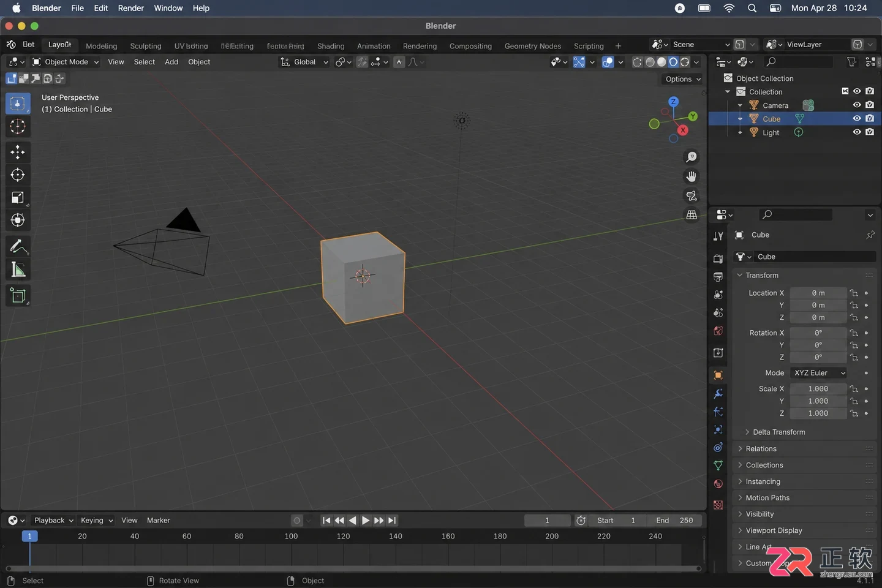Open the Render menu in menu bar
882x588 pixels.
[131, 8]
